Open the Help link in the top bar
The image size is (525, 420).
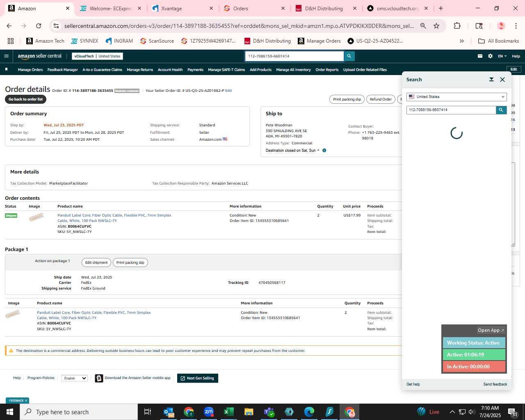[516, 56]
